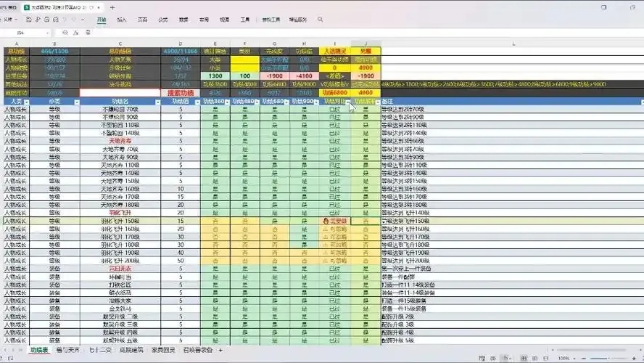The image size is (644, 363).
Task: Click the fx insert function icon
Action: click(x=76, y=33)
